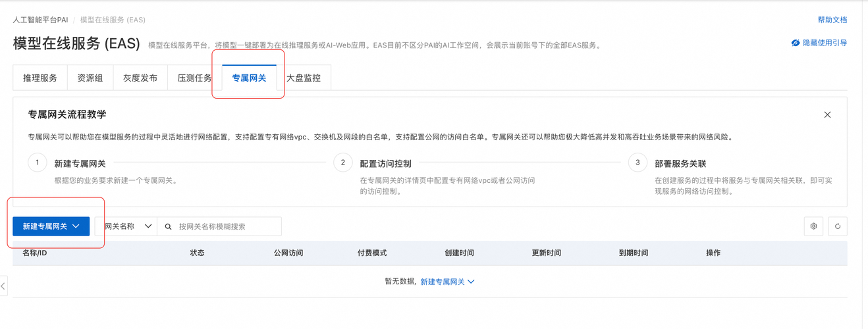Click 人工智能平台PAI in the breadcrumb
The height and width of the screenshot is (329, 868).
[x=41, y=20]
